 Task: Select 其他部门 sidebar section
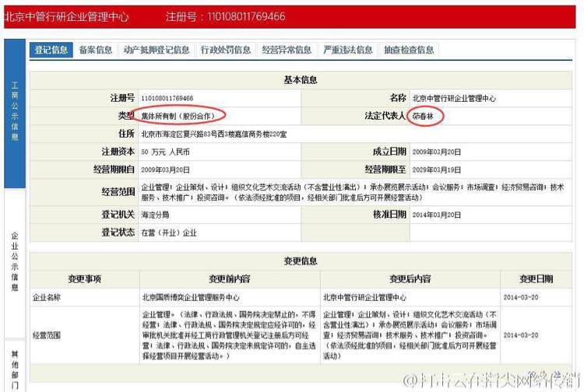[15, 366]
